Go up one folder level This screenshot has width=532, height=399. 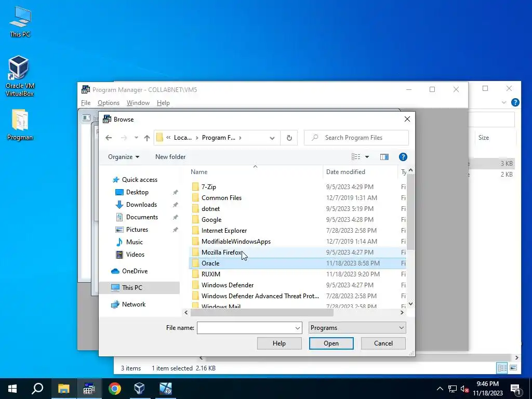147,138
